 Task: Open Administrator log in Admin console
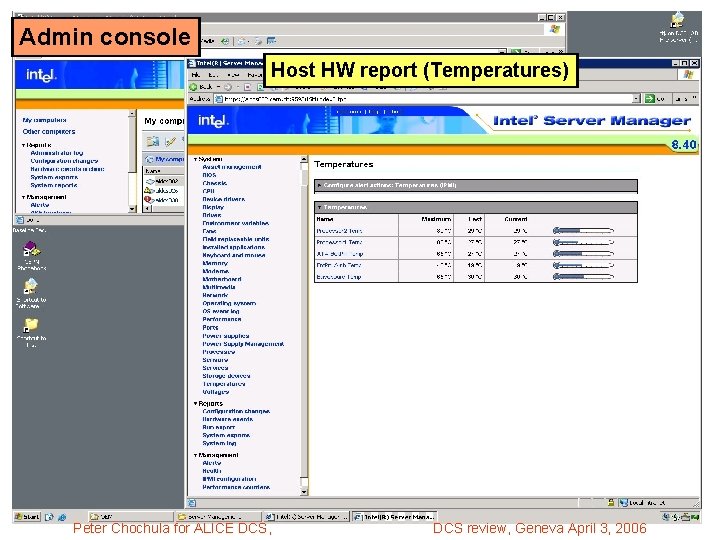tap(57, 153)
